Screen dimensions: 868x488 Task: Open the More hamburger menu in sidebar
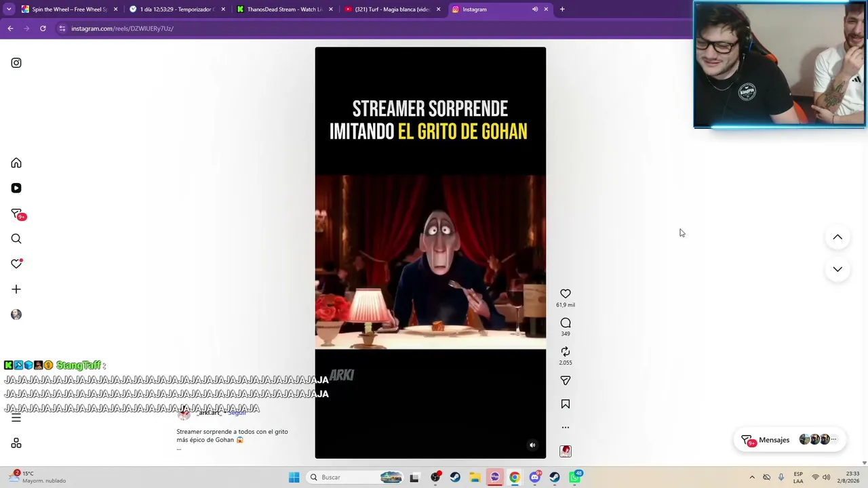pos(16,418)
